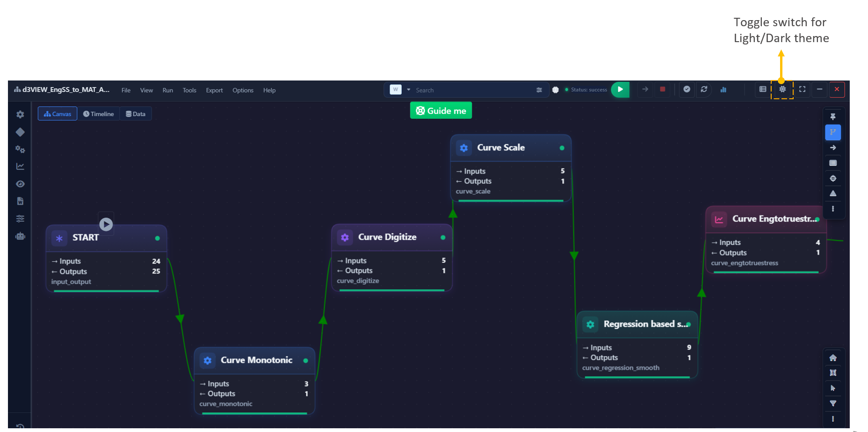The width and height of the screenshot is (868, 432).
Task: Toggle the eye visibility icon in sidebar
Action: [x=20, y=184]
